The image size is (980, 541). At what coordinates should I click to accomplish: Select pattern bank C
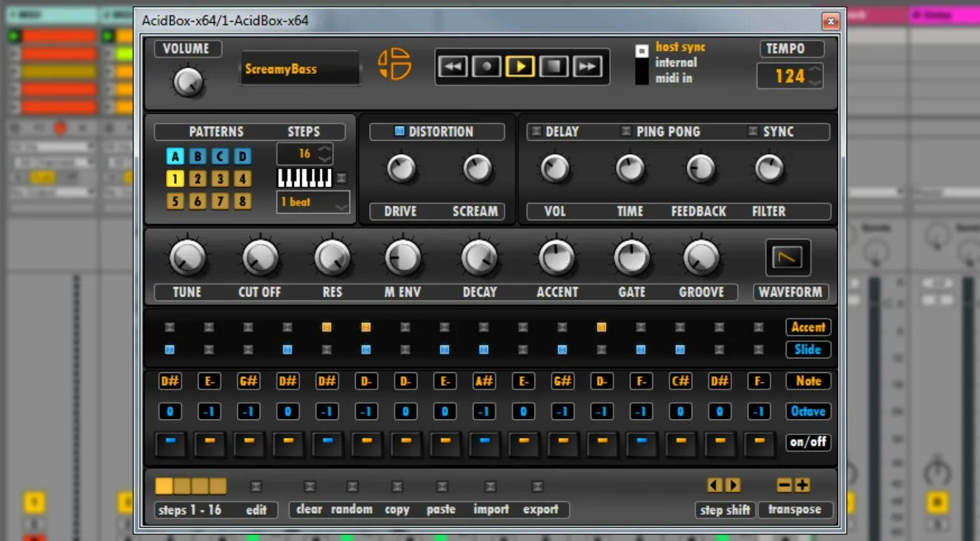pos(220,156)
